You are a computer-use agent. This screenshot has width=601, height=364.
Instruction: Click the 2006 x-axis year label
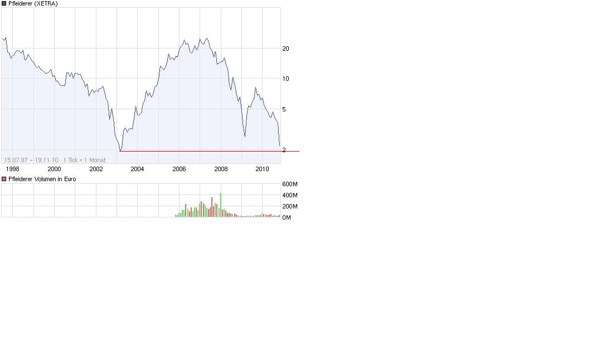coord(179,169)
